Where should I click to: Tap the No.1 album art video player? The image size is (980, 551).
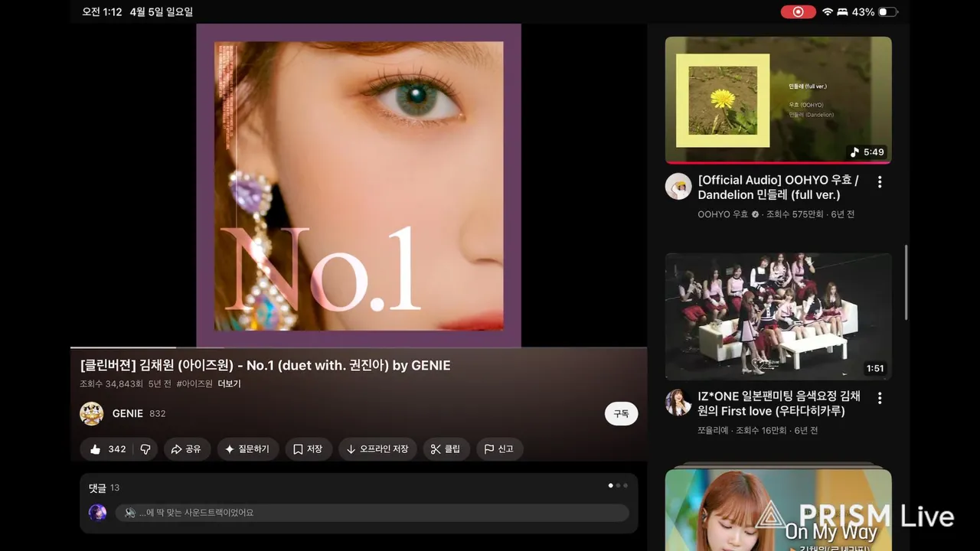[x=358, y=185]
